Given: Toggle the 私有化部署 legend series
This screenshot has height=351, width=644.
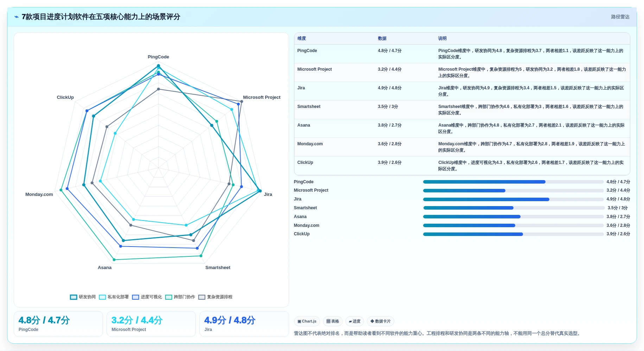Looking at the screenshot, I should pyautogui.click(x=114, y=297).
